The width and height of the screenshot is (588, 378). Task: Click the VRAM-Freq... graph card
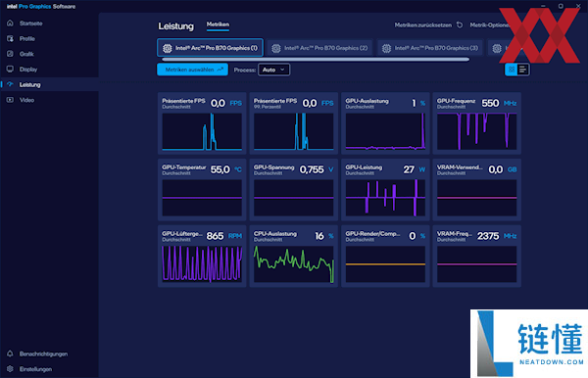pos(476,257)
